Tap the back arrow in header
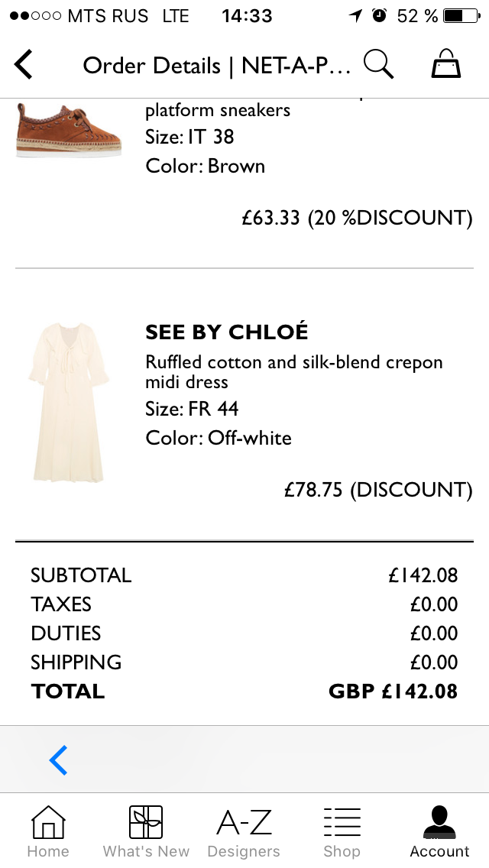Viewport: 489px width, 868px height. point(23,65)
